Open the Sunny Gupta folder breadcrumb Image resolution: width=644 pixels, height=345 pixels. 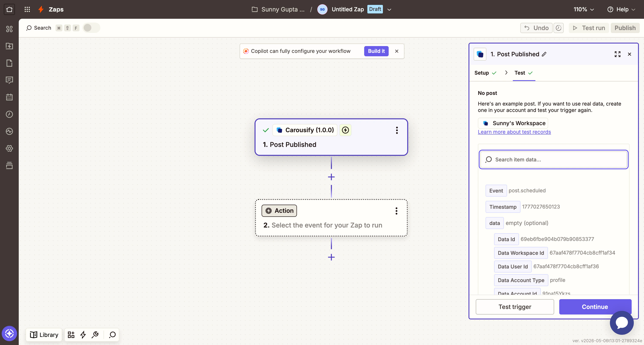click(x=278, y=9)
